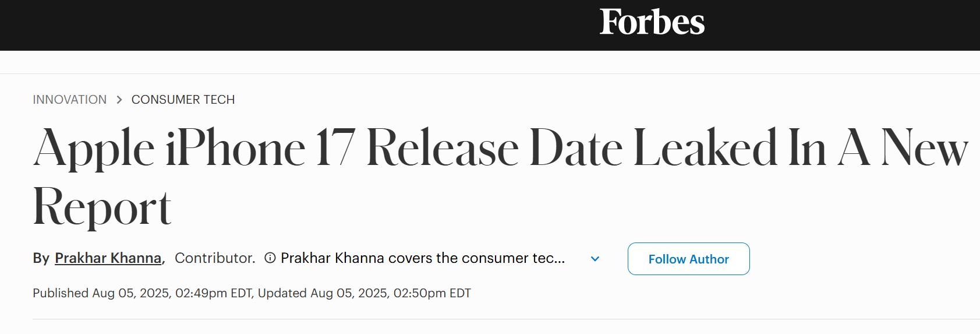Click the Contributor label
Image resolution: width=980 pixels, height=334 pixels.
pos(215,258)
